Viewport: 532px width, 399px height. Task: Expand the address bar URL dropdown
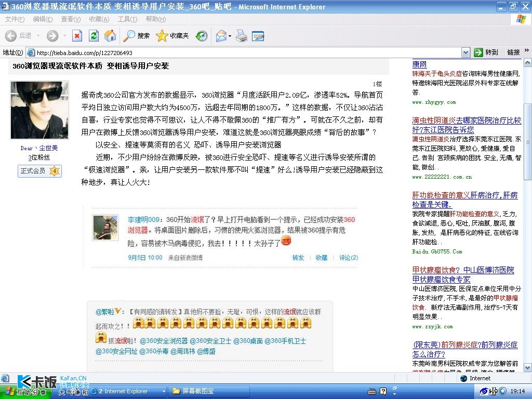point(466,52)
